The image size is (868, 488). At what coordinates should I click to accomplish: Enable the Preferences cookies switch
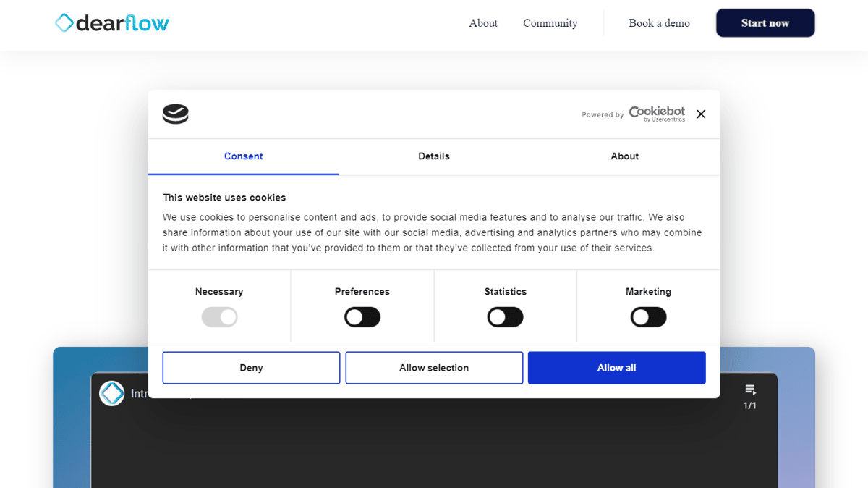click(x=362, y=317)
